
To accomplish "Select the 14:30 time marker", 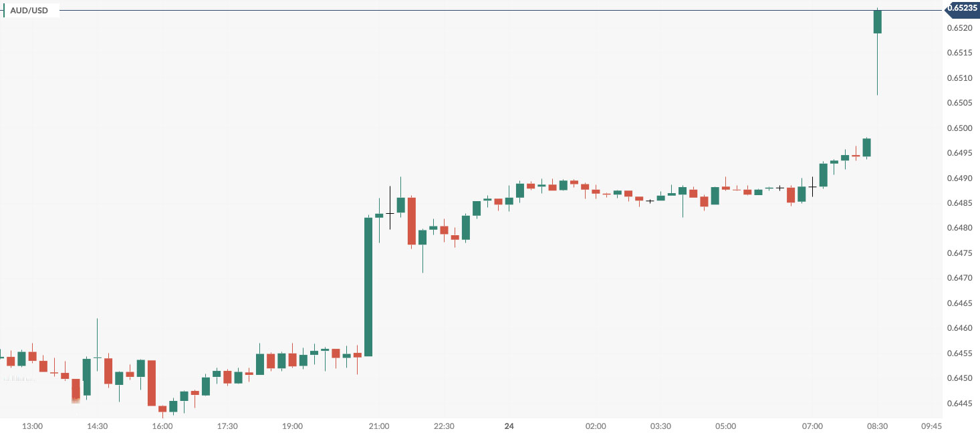I will tap(98, 426).
